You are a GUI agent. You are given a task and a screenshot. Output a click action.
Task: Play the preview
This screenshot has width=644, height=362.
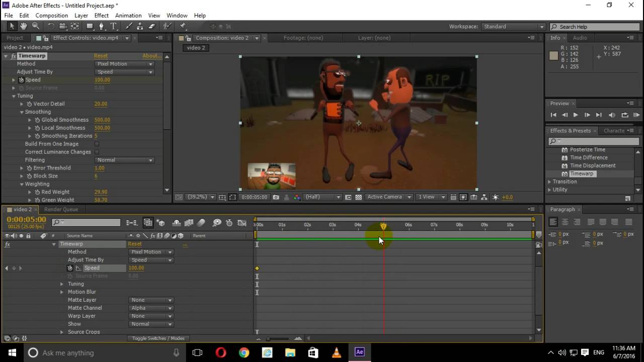coord(576,115)
